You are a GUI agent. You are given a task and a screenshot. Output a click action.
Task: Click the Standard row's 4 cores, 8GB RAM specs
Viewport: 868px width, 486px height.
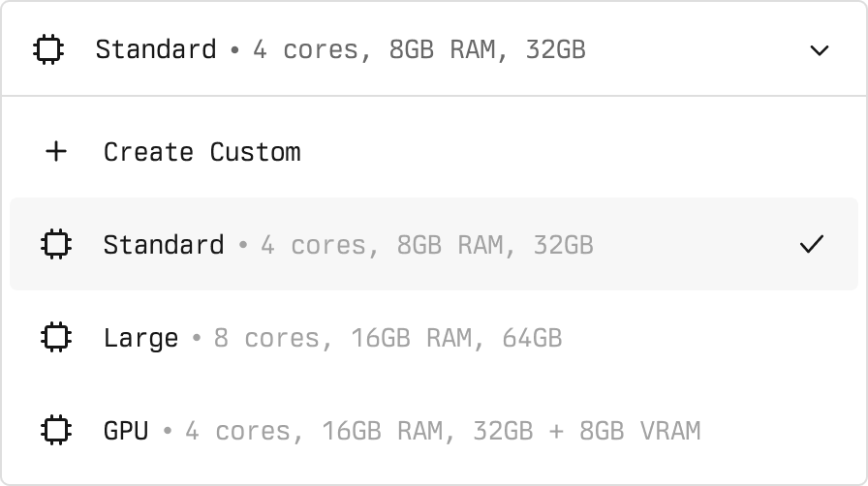(384, 245)
